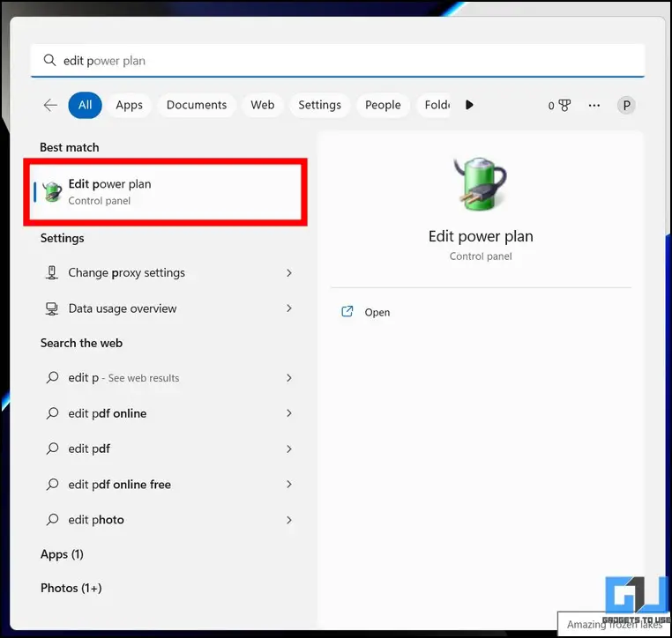This screenshot has height=638, width=672.
Task: Select the All filter tab
Action: (85, 105)
